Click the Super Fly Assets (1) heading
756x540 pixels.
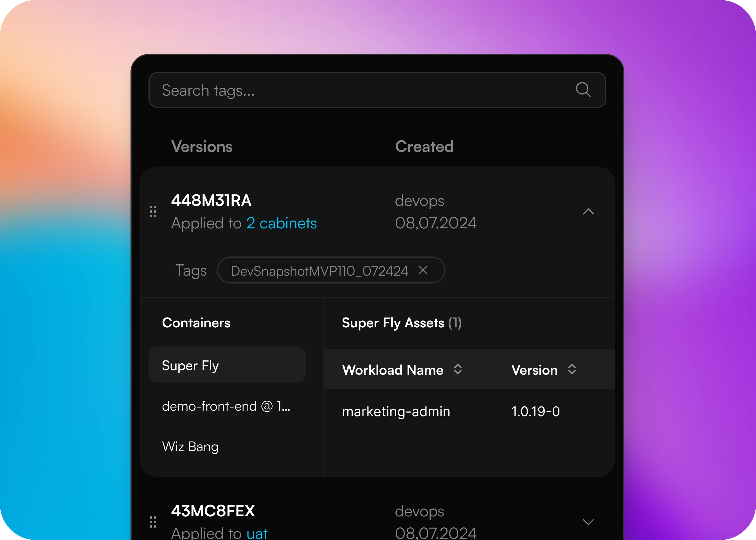pyautogui.click(x=402, y=323)
